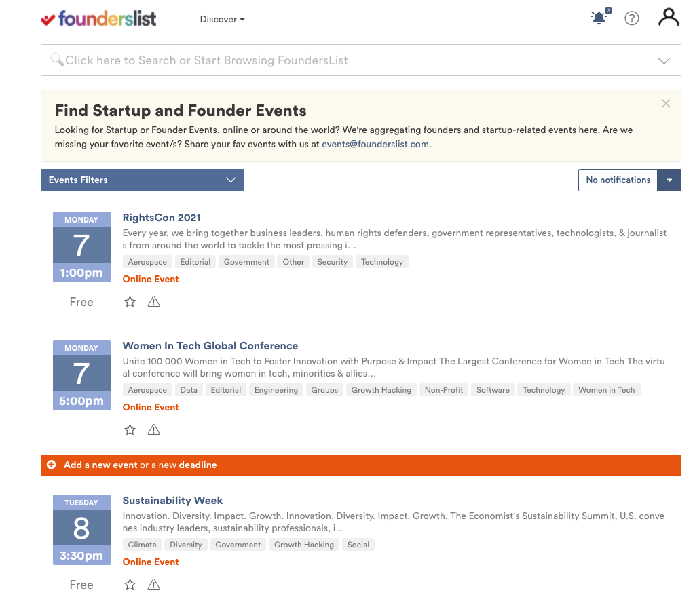Image resolution: width=693 pixels, height=616 pixels.
Task: Open the user profile icon
Action: tap(669, 18)
